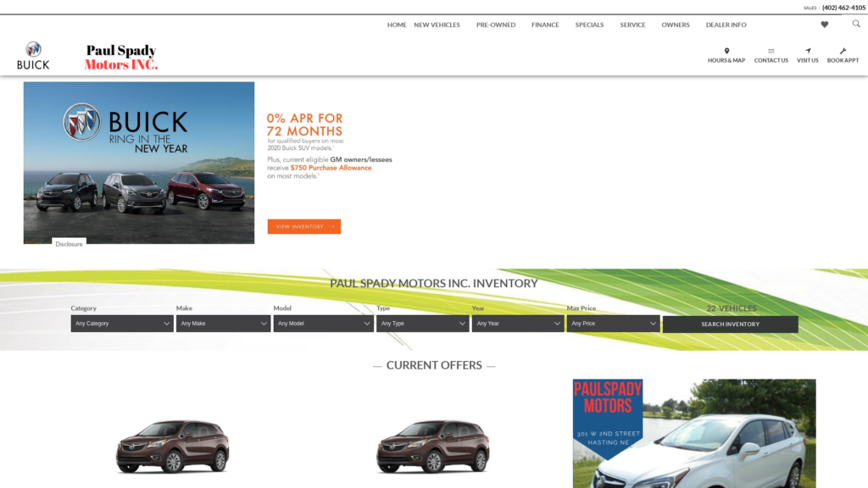Click the Contact Us envelope icon
The image size is (868, 488).
771,51
